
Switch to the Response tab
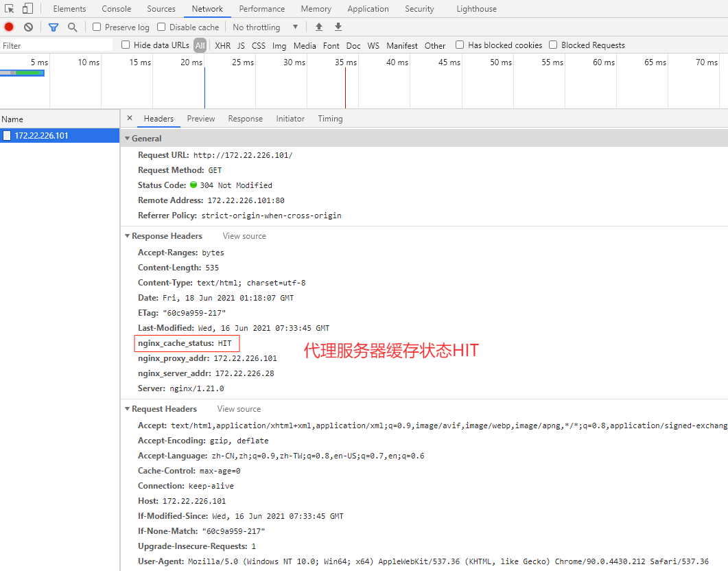(245, 118)
